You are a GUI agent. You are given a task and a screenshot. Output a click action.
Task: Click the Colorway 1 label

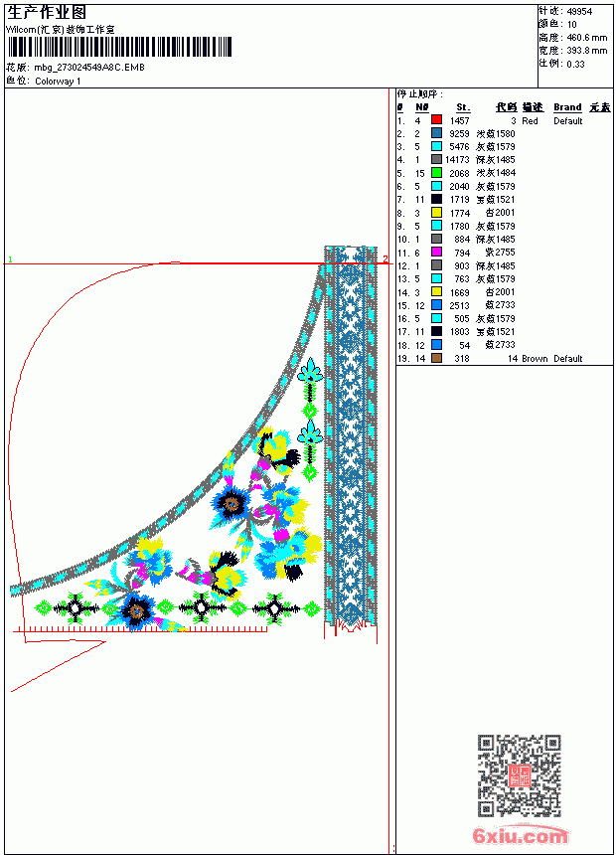[x=58, y=82]
